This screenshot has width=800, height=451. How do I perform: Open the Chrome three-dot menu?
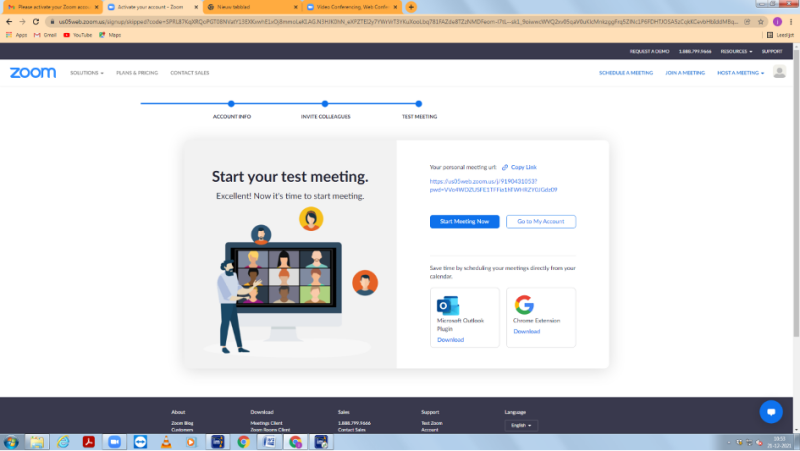point(791,21)
